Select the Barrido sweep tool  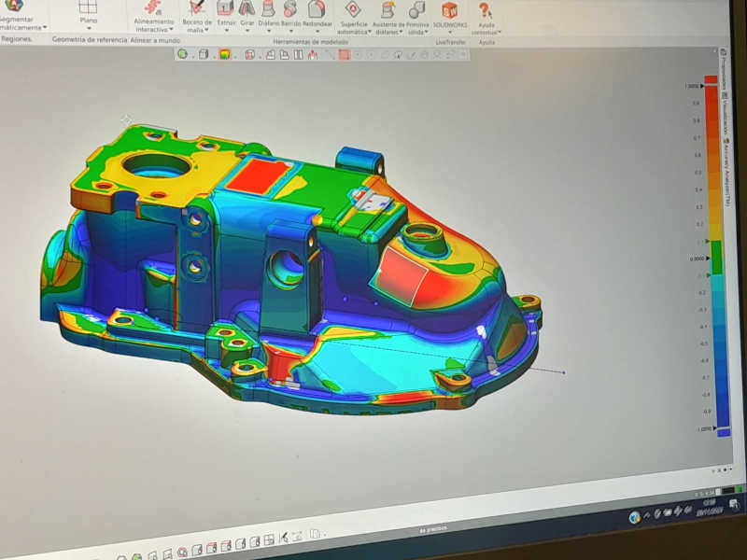point(290,9)
